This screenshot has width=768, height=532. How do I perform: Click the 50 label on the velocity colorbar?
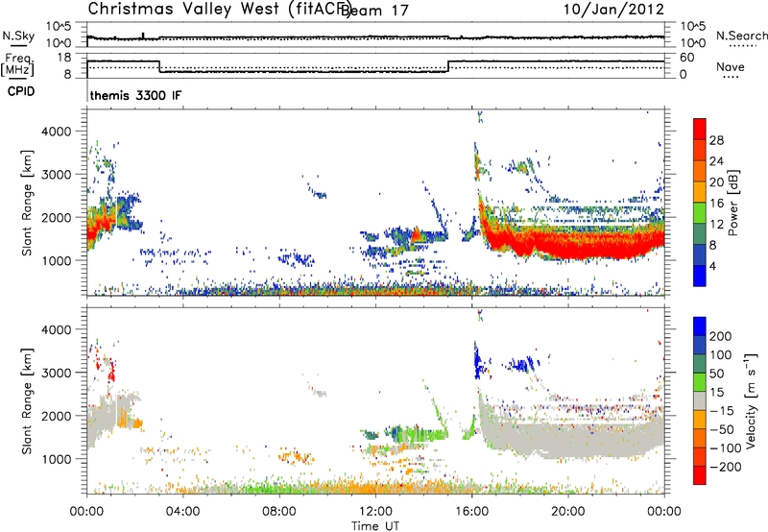click(716, 374)
